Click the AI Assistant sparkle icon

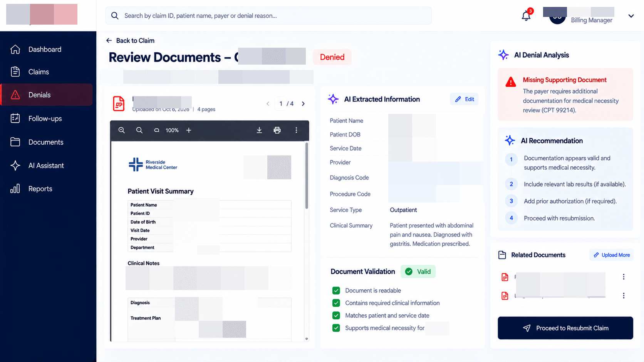tap(15, 165)
